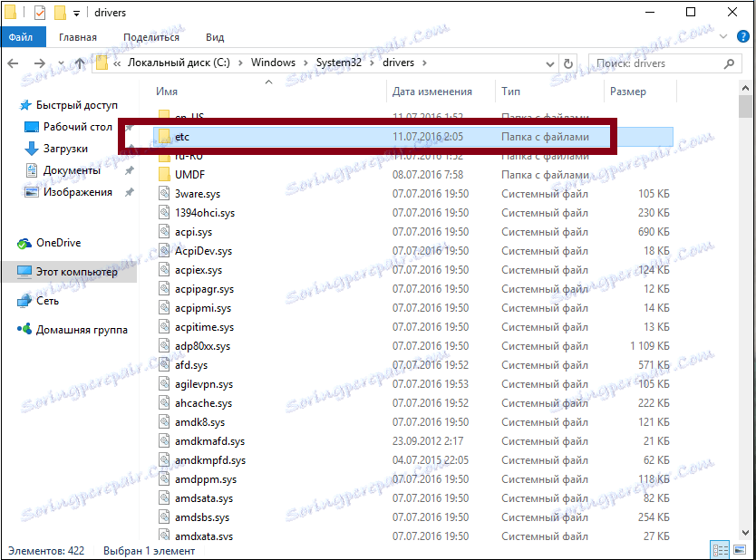Select ahcache.sys file name
This screenshot has width=756, height=560.
pos(203,403)
